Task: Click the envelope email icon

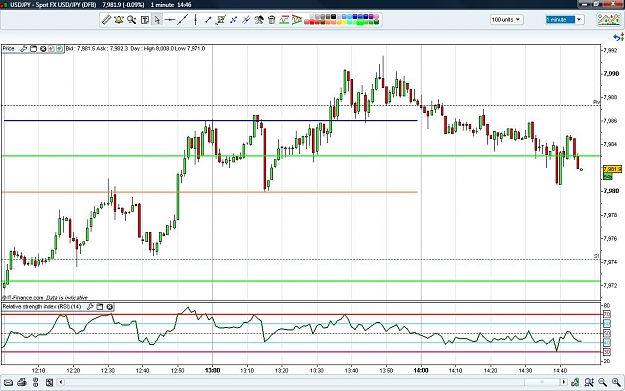Action: pyautogui.click(x=8, y=383)
